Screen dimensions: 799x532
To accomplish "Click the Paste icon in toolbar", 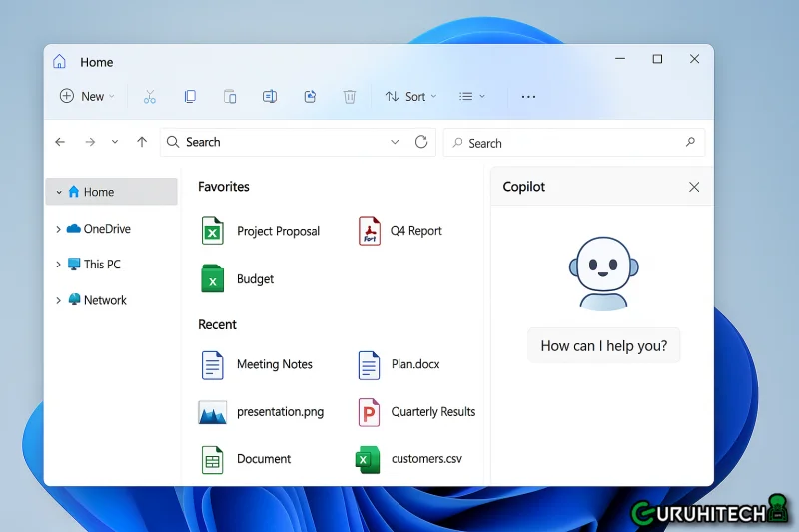I will (230, 96).
